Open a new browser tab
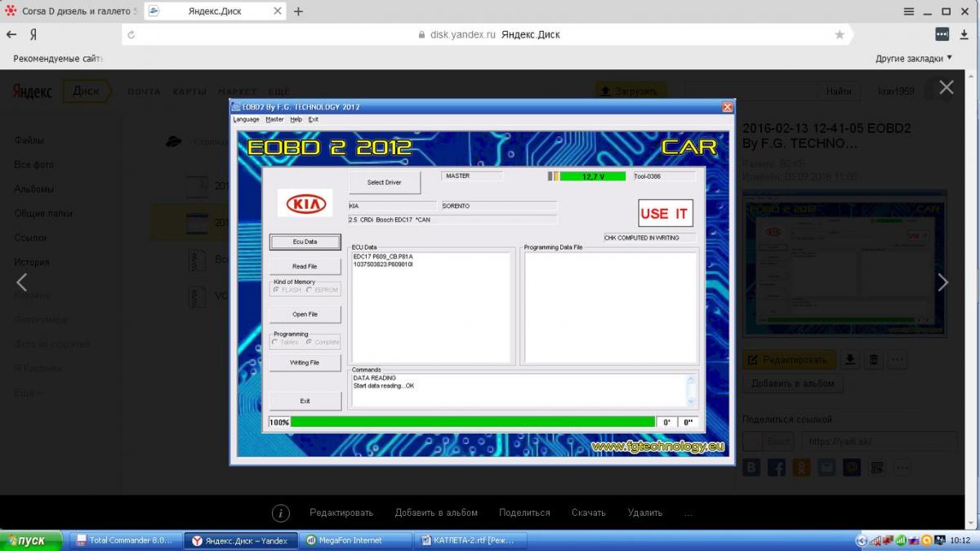 click(298, 11)
